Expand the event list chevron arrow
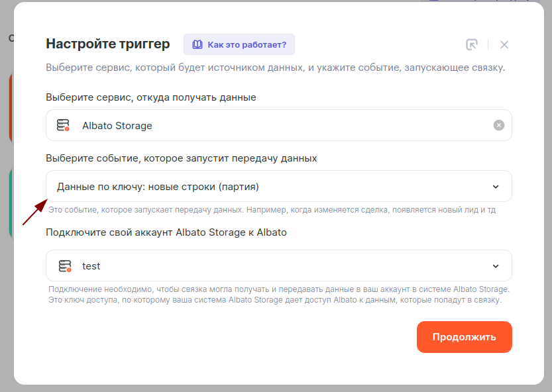This screenshot has height=392, width=552. click(x=496, y=187)
